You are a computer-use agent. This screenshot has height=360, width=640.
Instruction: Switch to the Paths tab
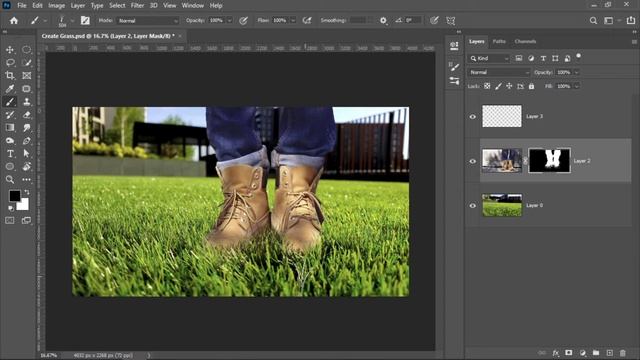point(499,41)
